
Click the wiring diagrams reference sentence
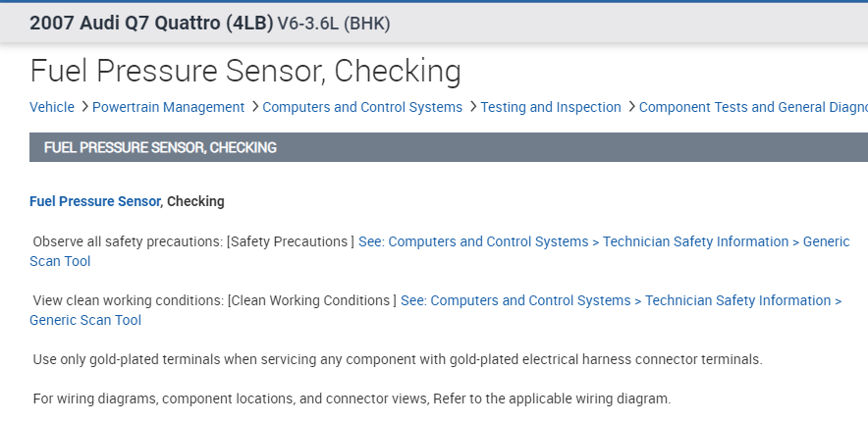pos(352,399)
